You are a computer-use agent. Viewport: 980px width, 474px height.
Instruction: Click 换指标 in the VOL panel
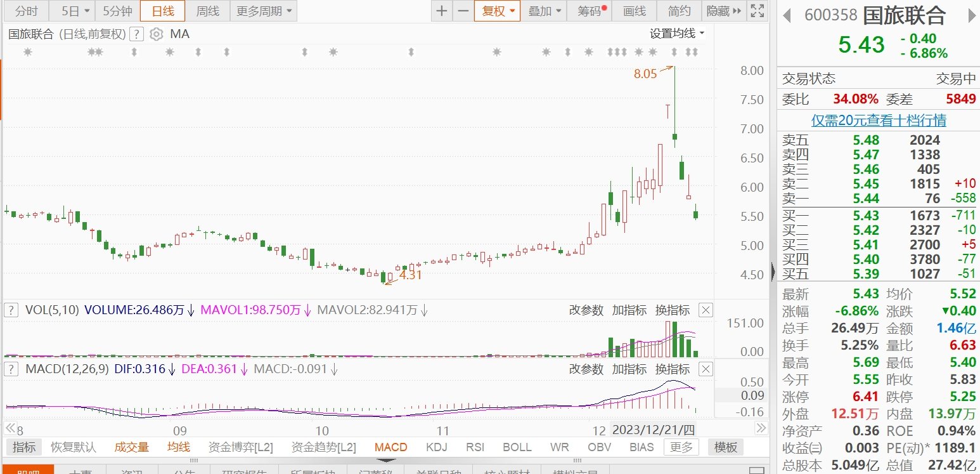pos(673,310)
